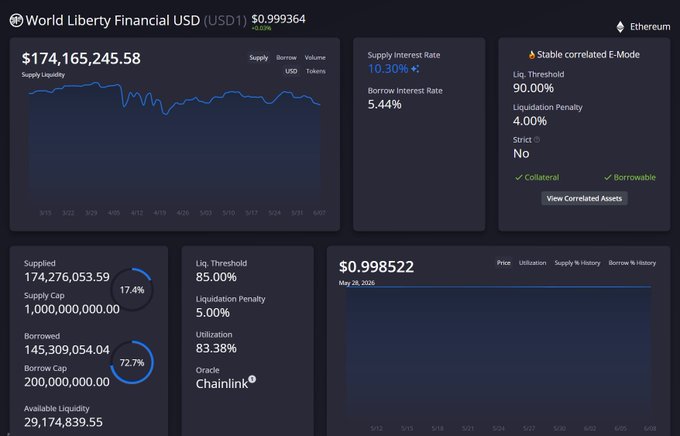Image resolution: width=680 pixels, height=436 pixels.
Task: Click the Borrowable checkmark icon
Action: tap(608, 177)
